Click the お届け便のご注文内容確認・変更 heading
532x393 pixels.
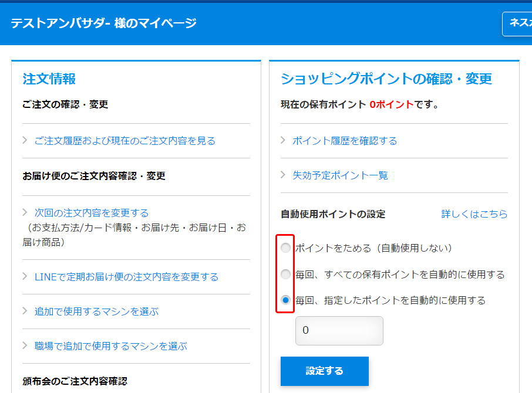click(93, 176)
